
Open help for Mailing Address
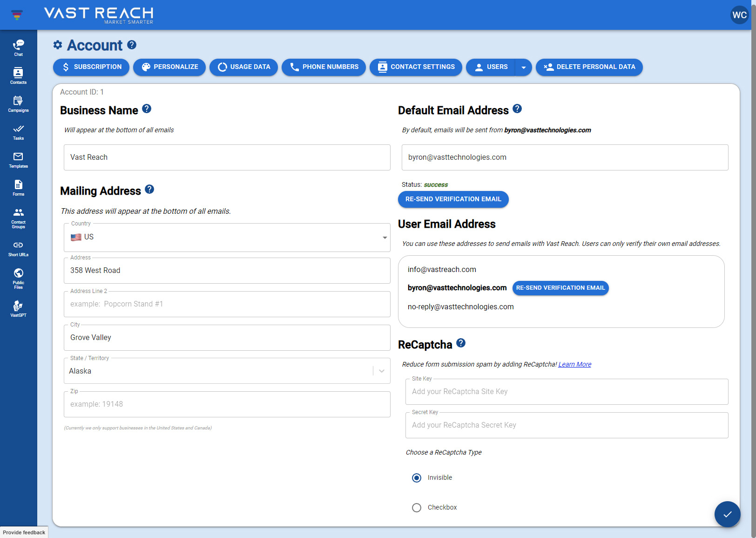(149, 189)
